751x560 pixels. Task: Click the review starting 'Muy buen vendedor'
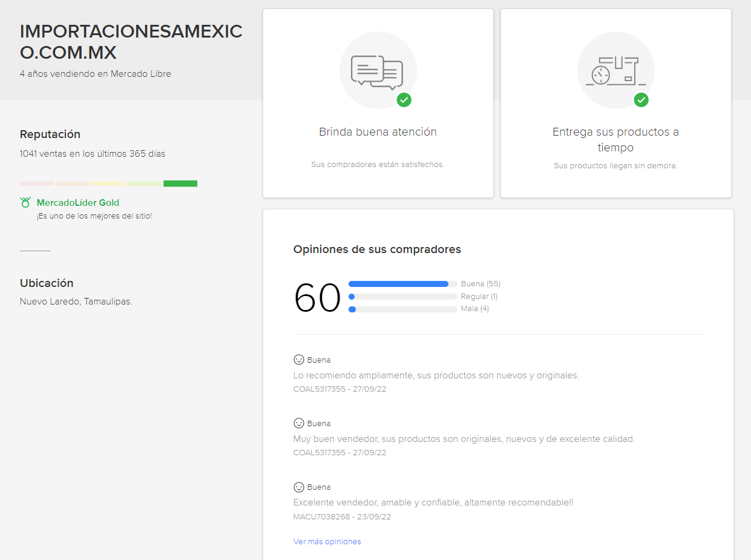click(x=464, y=439)
